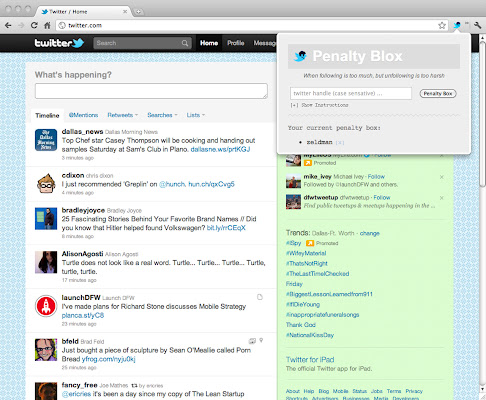486x400 pixels.
Task: Reload the page
Action: click(x=34, y=25)
